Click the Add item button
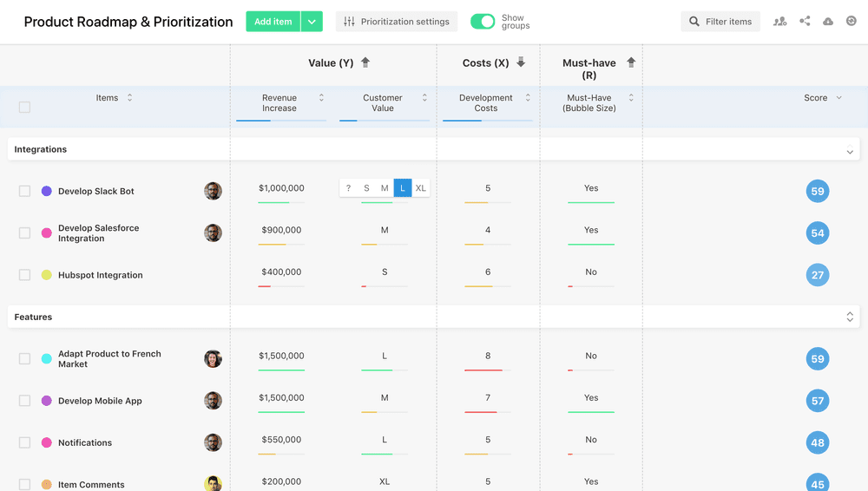868x491 pixels. click(273, 22)
